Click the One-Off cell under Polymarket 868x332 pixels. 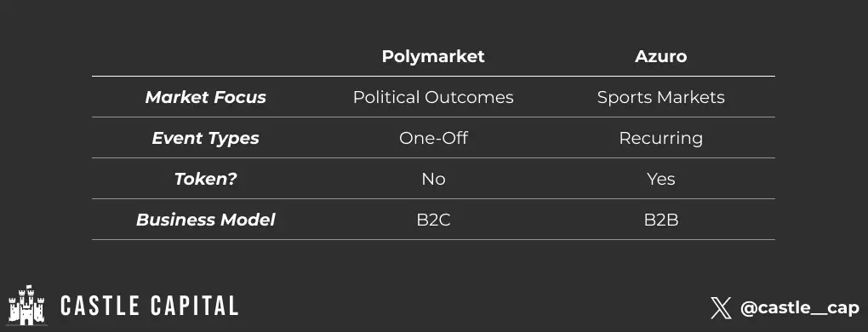[433, 138]
